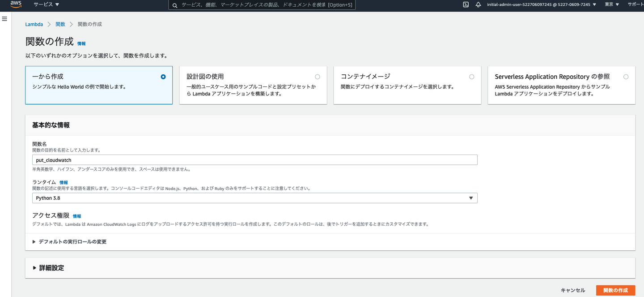Select Serverless Application Repository の参照 option
The height and width of the screenshot is (297, 644).
click(626, 77)
